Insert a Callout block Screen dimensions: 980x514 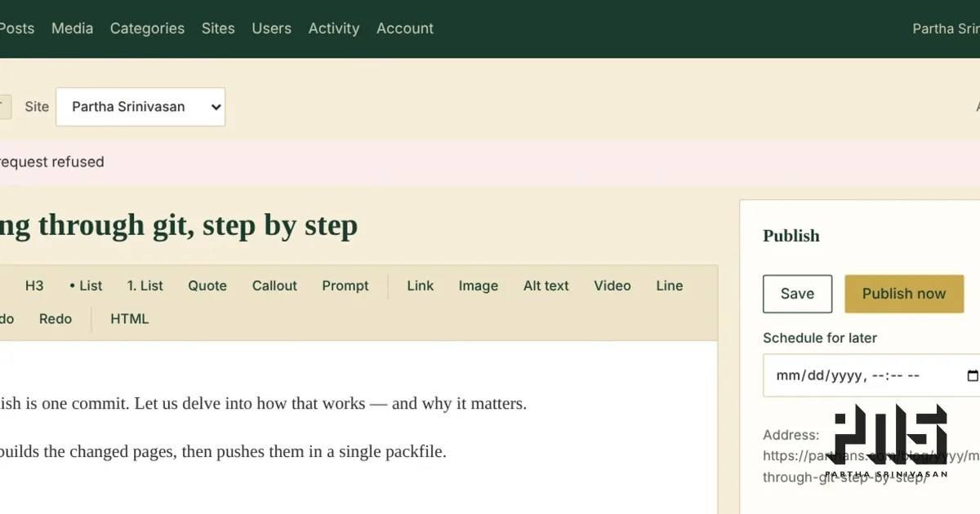tap(274, 286)
